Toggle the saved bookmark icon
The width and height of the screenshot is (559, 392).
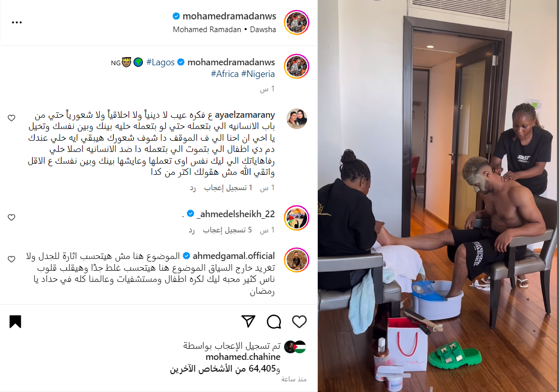[15, 322]
